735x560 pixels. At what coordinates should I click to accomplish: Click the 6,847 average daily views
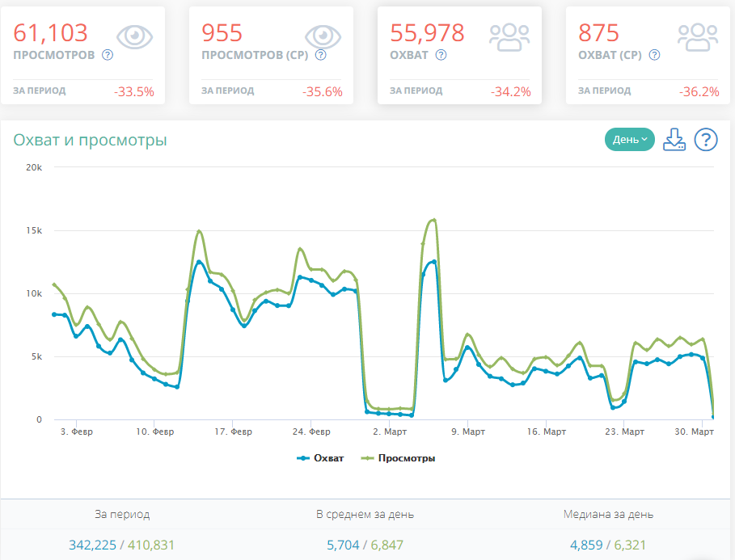coord(387,545)
